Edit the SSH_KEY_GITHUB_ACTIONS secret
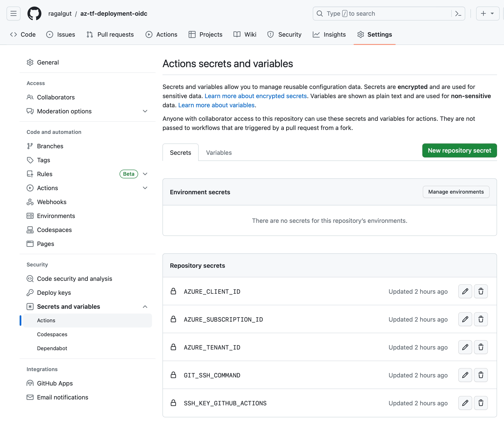This screenshot has width=504, height=423. pos(465,403)
